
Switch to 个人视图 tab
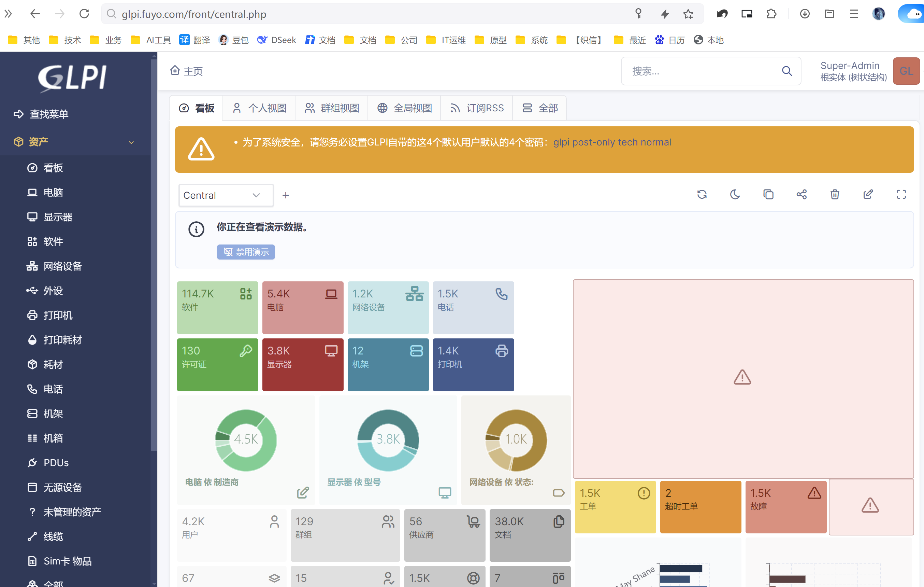[259, 108]
